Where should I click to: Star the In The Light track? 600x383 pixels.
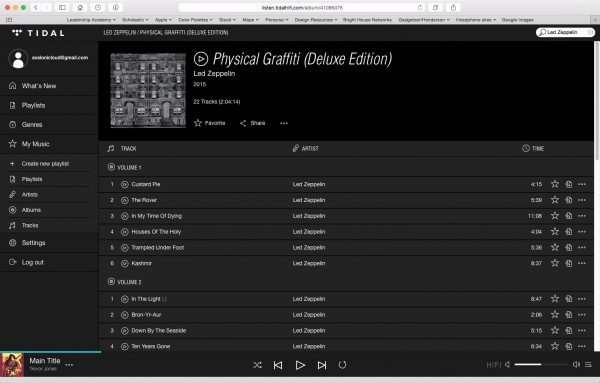pos(554,299)
